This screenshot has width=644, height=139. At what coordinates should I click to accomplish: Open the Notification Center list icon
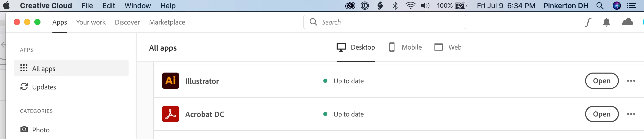(x=632, y=6)
